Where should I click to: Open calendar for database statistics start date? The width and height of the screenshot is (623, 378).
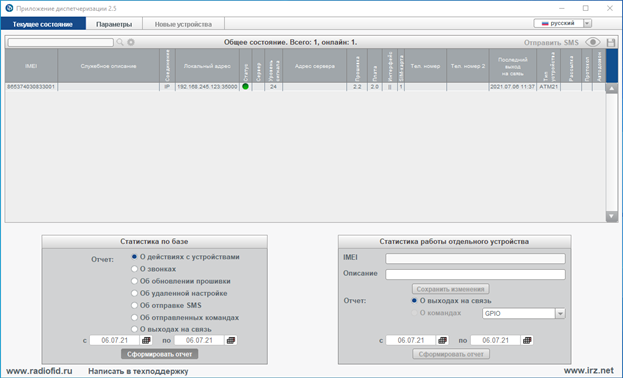point(146,340)
